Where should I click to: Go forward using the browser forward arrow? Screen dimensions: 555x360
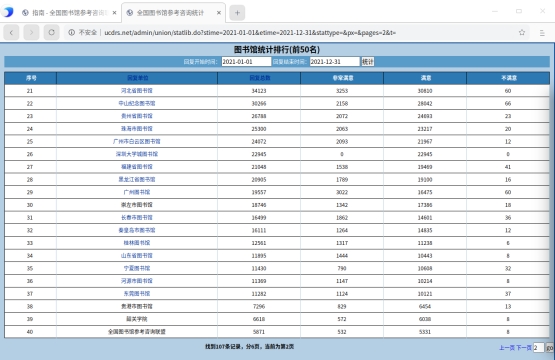pyautogui.click(x=32, y=33)
